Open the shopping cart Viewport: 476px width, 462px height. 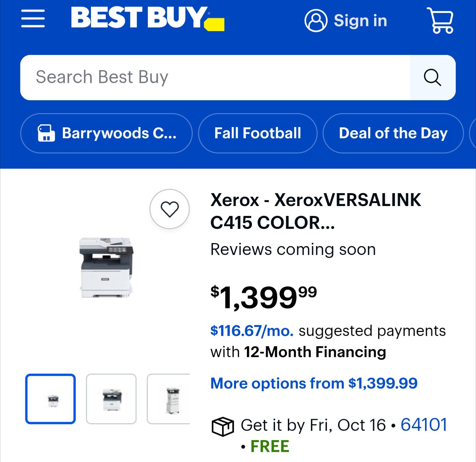pyautogui.click(x=440, y=20)
